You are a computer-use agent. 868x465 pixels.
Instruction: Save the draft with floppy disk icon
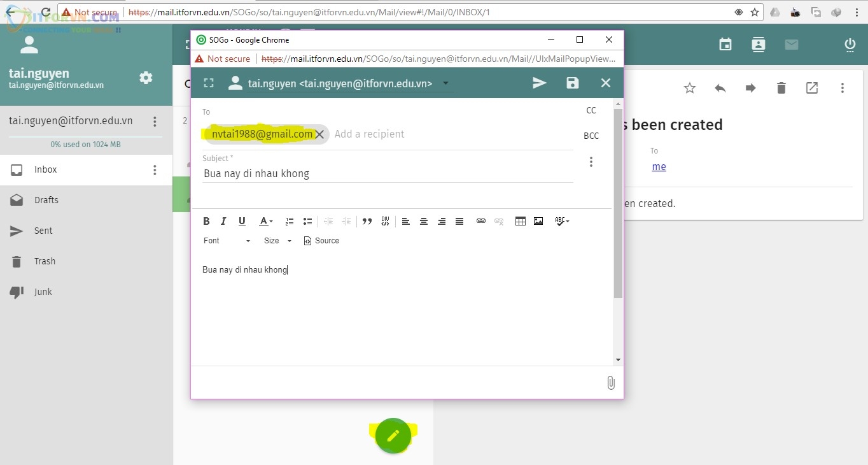(x=573, y=83)
